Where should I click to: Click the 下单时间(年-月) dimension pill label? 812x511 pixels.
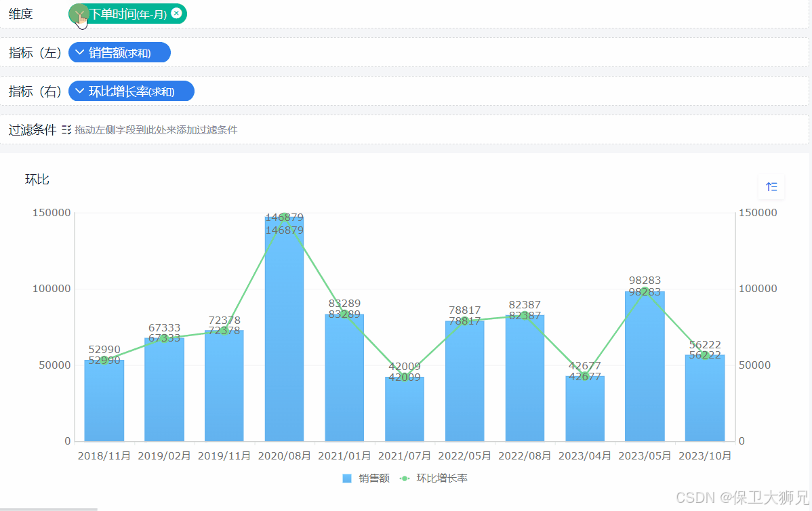tap(128, 14)
